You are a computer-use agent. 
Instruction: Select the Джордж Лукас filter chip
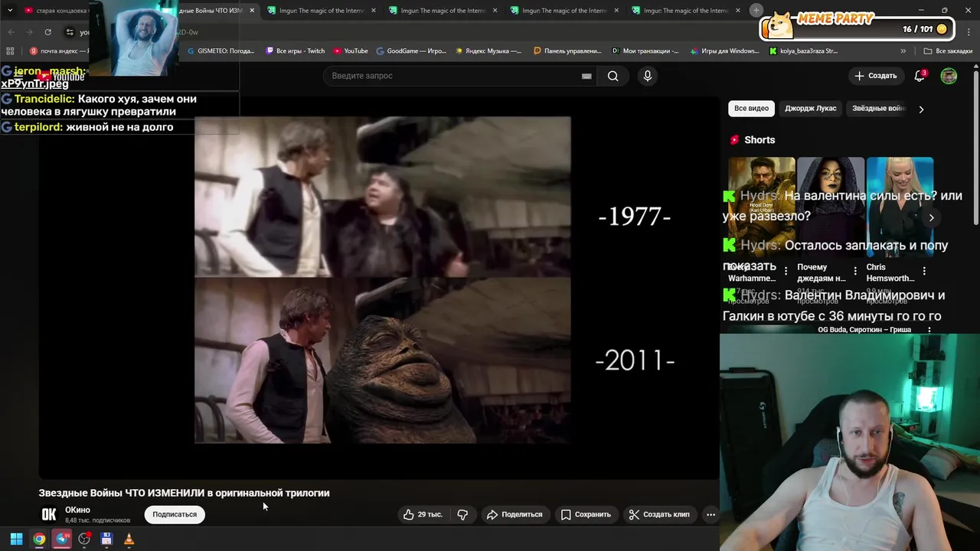pos(810,108)
